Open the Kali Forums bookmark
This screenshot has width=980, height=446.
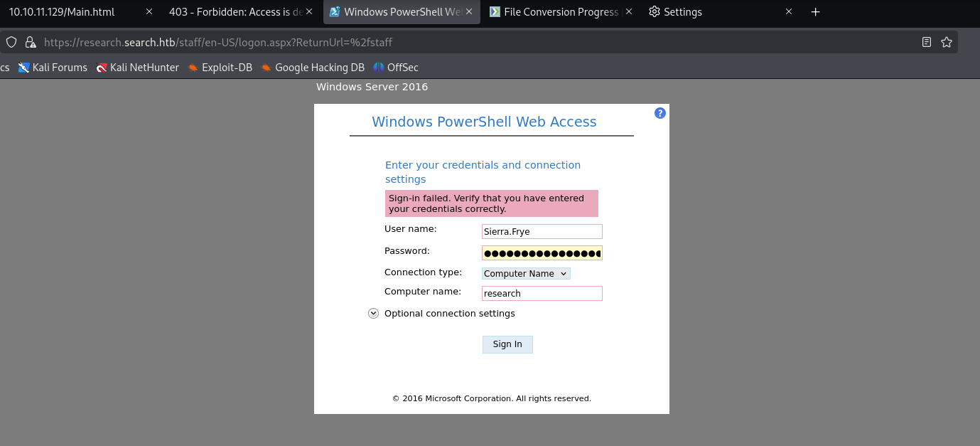(53, 68)
